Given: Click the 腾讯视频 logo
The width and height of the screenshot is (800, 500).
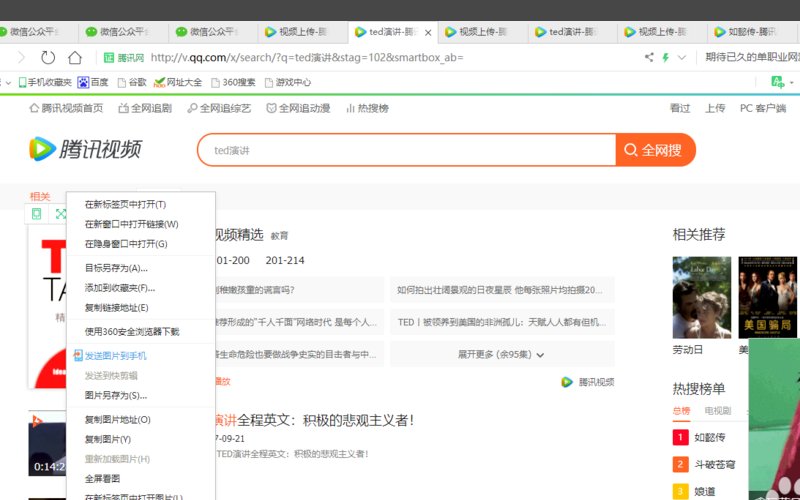Looking at the screenshot, I should coord(85,149).
